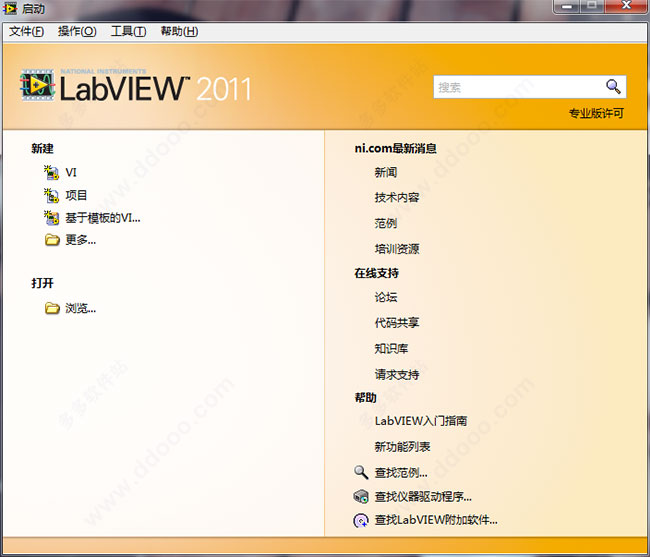This screenshot has width=650, height=557.
Task: Select 浏览... to open a file
Action: [x=80, y=308]
